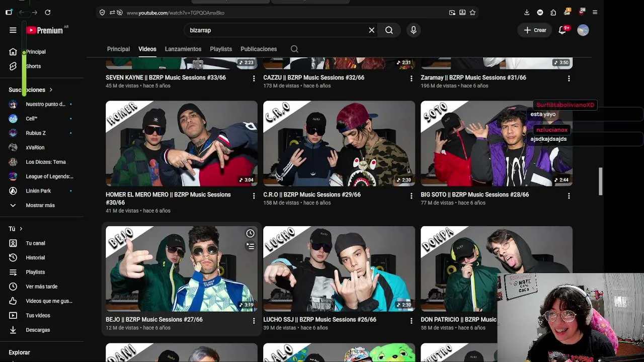Click the shield tracking protection icon
Viewport: 644px width, 362px height.
click(102, 13)
